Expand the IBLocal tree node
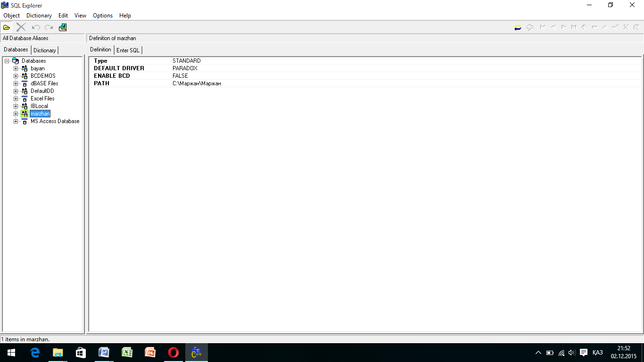644x362 pixels. 16,106
